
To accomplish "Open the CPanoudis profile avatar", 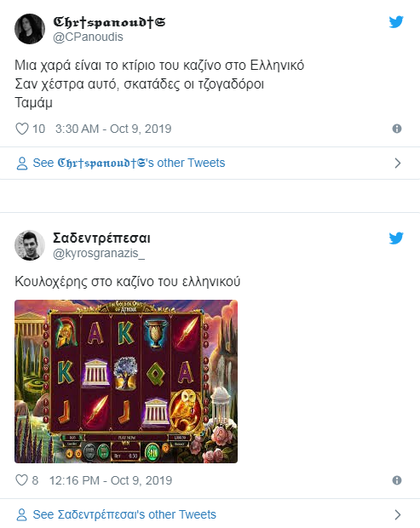I will pos(30,29).
